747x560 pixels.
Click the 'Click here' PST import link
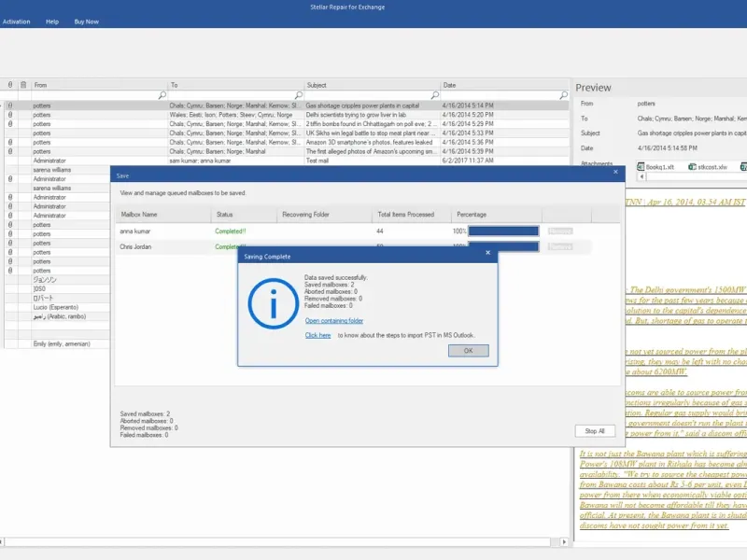pos(317,335)
